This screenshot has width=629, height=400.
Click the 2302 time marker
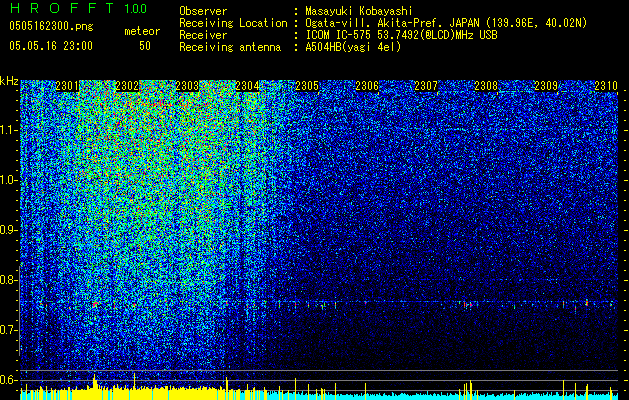click(x=127, y=86)
